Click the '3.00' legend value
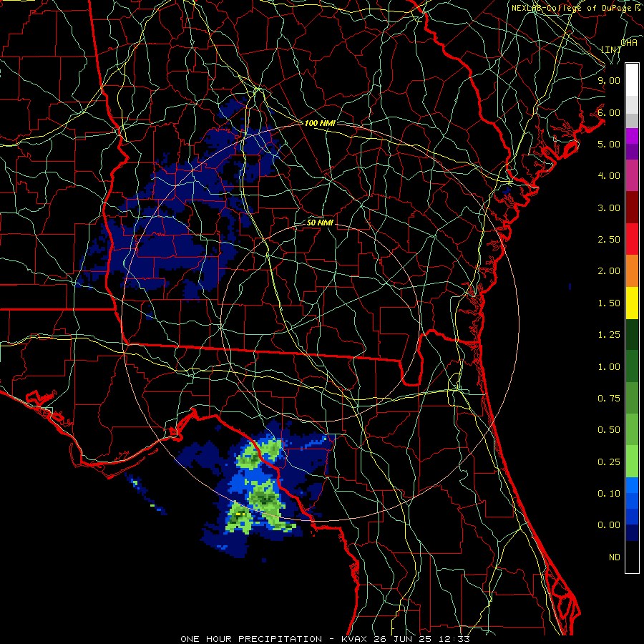The image size is (644, 644). point(609,208)
